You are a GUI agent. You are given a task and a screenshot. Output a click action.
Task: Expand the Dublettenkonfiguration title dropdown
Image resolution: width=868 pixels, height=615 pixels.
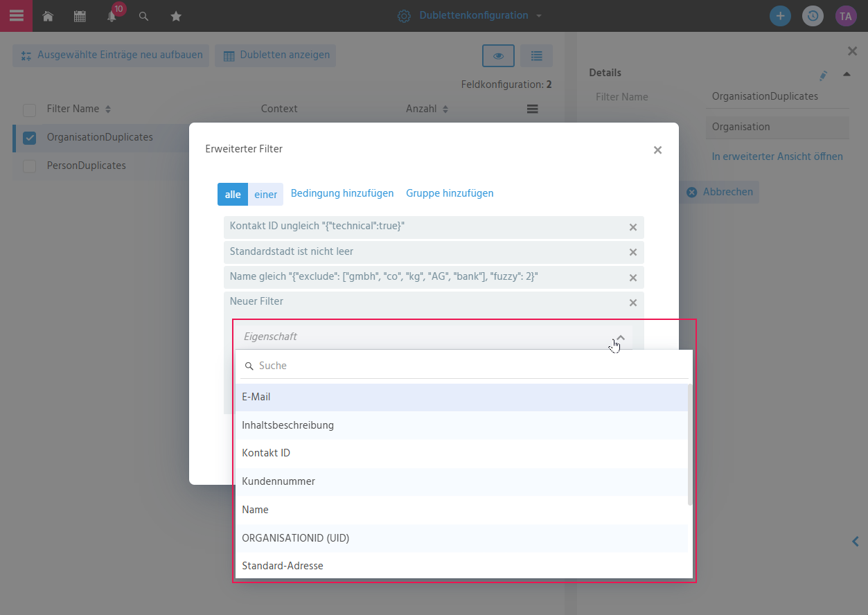tap(539, 16)
